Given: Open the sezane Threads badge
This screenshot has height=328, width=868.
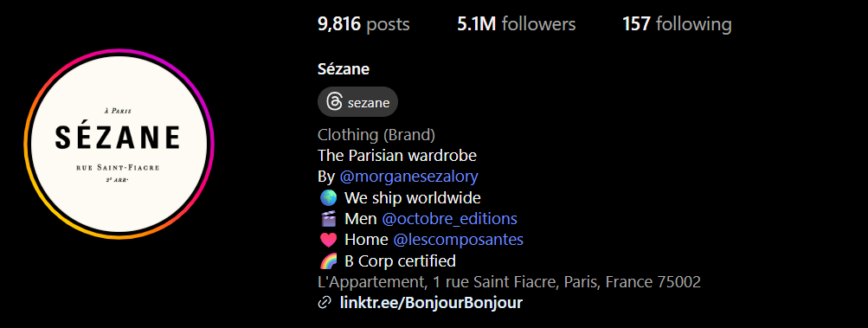Looking at the screenshot, I should pyautogui.click(x=357, y=102).
